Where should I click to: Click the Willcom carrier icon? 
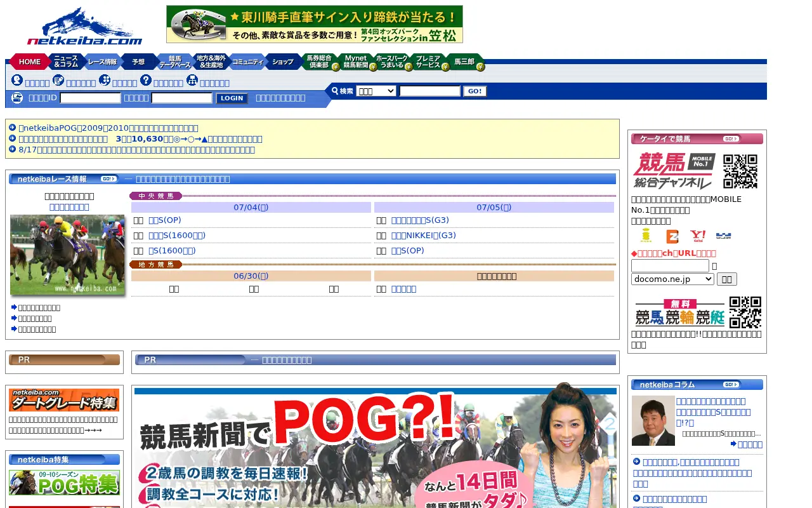[723, 236]
